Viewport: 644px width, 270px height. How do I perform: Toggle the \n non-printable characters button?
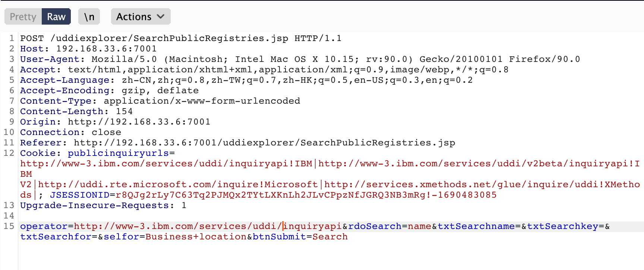89,17
